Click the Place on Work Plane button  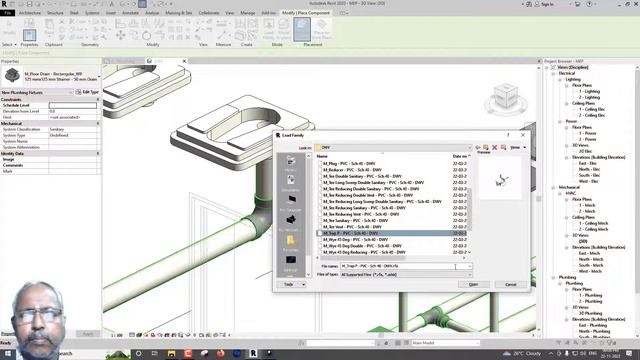pos(322,29)
